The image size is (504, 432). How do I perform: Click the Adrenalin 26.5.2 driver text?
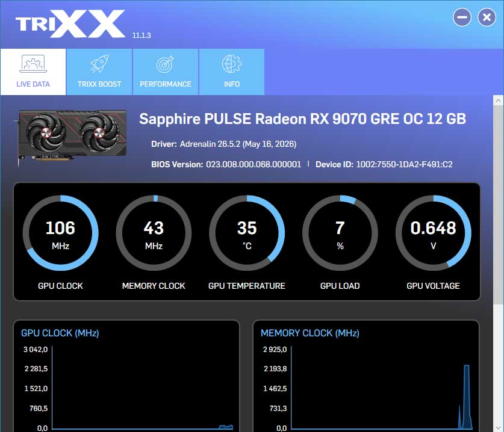coord(238,144)
